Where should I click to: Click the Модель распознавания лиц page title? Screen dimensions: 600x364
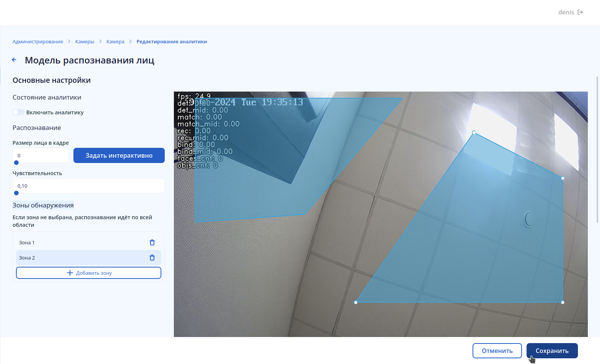[x=89, y=60]
